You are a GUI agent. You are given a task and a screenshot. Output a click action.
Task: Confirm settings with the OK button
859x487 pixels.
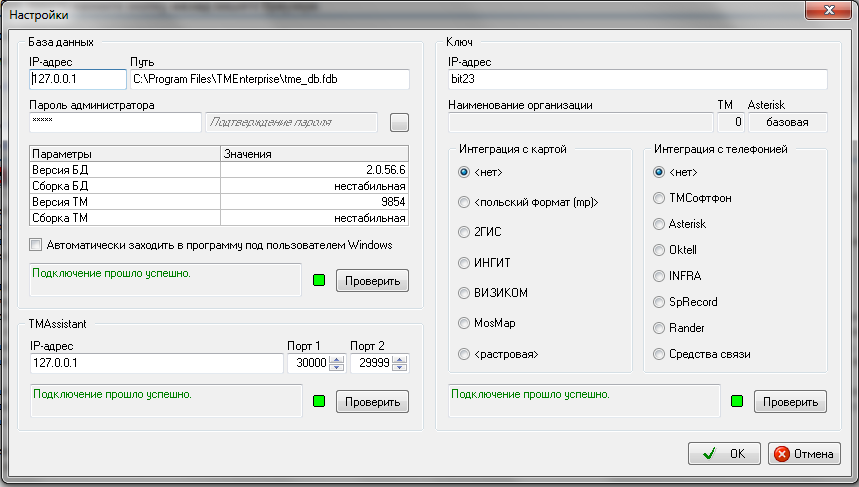coord(724,453)
